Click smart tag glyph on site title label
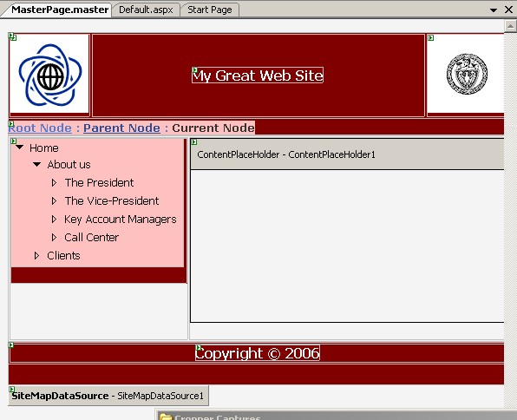The height and width of the screenshot is (420, 517). pyautogui.click(x=195, y=70)
